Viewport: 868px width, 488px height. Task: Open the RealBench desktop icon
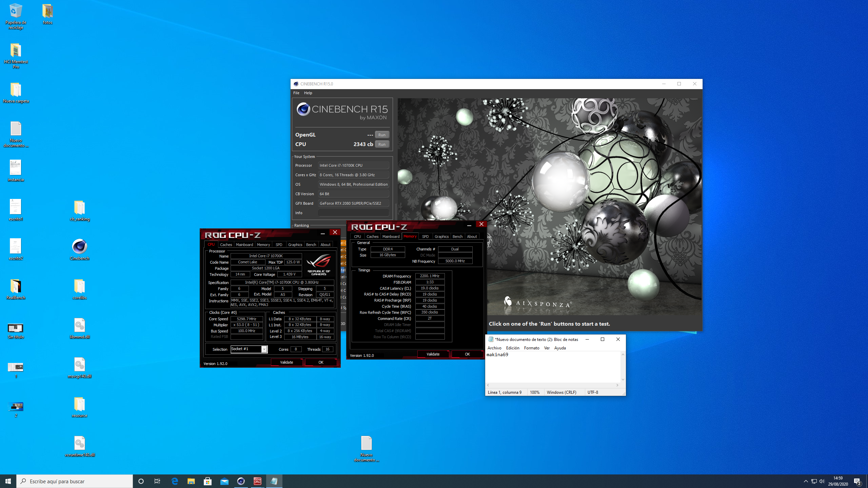16,286
